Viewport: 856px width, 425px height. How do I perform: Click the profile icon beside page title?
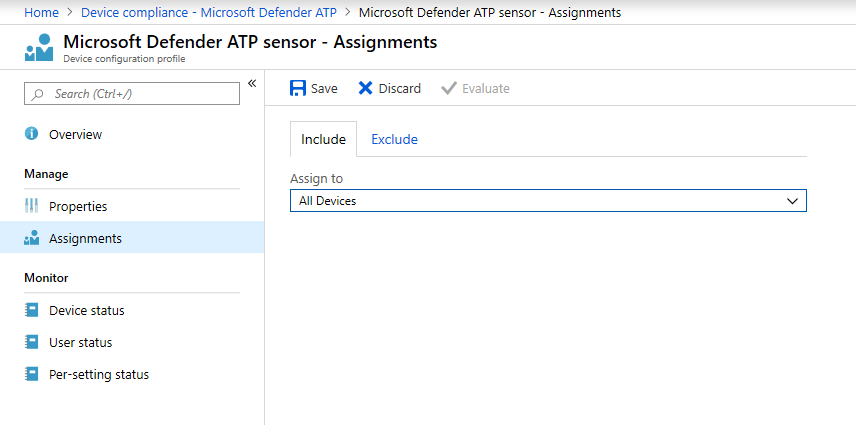point(39,47)
